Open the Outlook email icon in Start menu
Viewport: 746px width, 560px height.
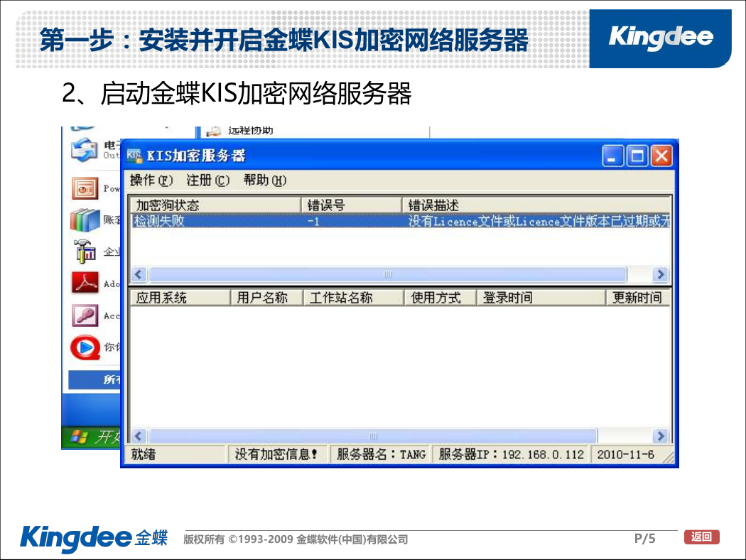click(x=85, y=150)
